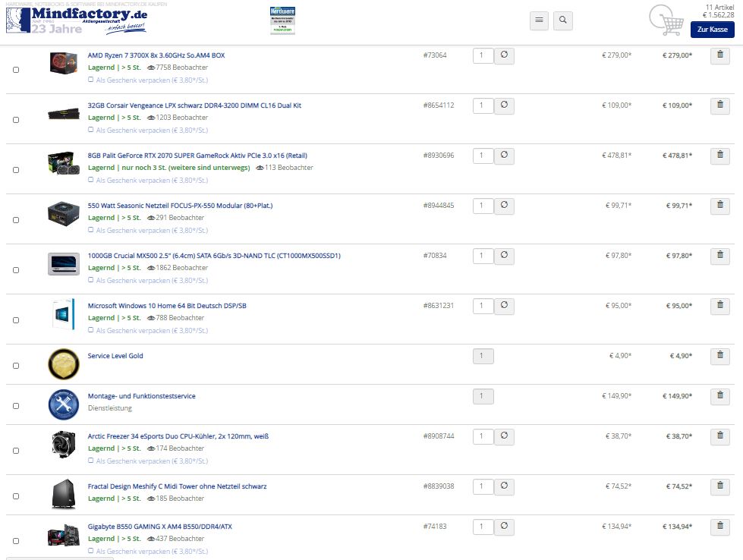Image resolution: width=743 pixels, height=560 pixels.
Task: Delete Seasonic Netzteil with trash icon
Action: [720, 206]
